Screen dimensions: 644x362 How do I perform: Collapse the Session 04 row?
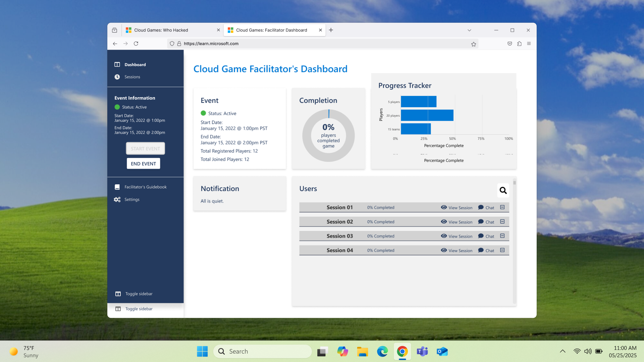pyautogui.click(x=502, y=250)
